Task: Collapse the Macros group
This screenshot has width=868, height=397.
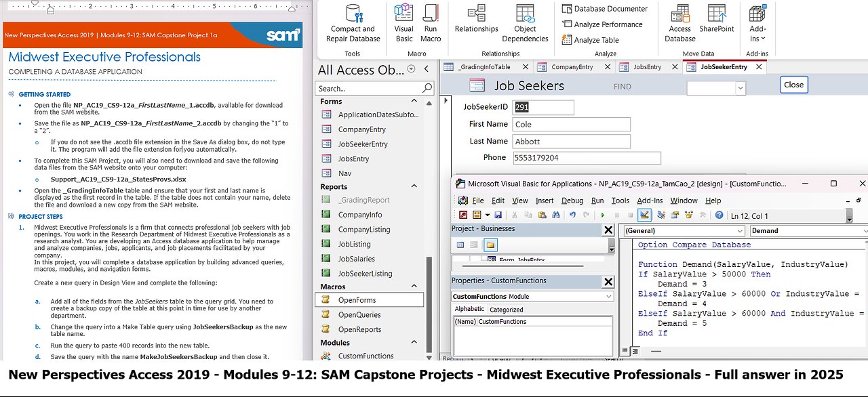Action: click(x=414, y=287)
